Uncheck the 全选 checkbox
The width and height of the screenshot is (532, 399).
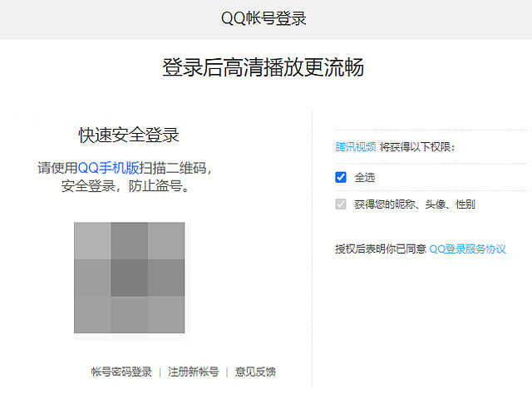point(341,177)
